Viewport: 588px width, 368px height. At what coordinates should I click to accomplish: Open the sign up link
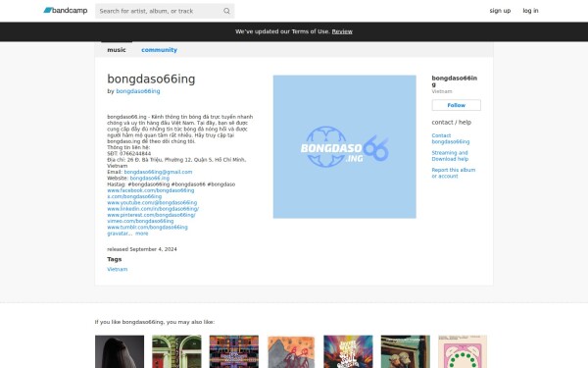click(500, 11)
